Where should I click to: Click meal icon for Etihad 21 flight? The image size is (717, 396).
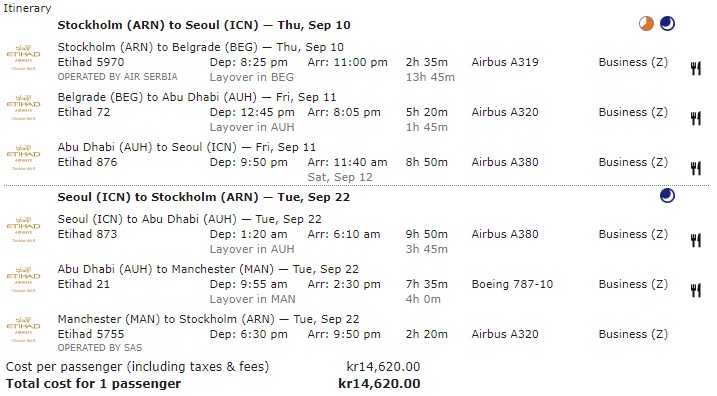pyautogui.click(x=696, y=290)
